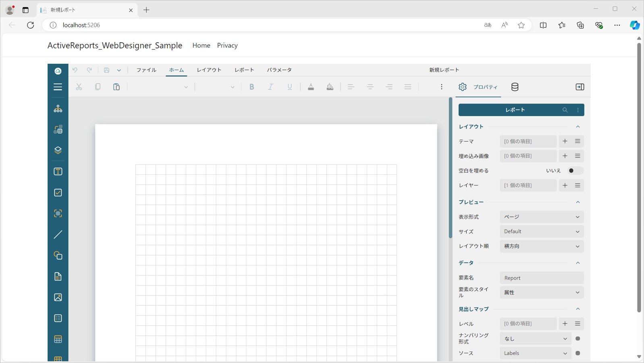Open the toolbar overflow three-dots menu
The width and height of the screenshot is (644, 363).
pyautogui.click(x=441, y=87)
